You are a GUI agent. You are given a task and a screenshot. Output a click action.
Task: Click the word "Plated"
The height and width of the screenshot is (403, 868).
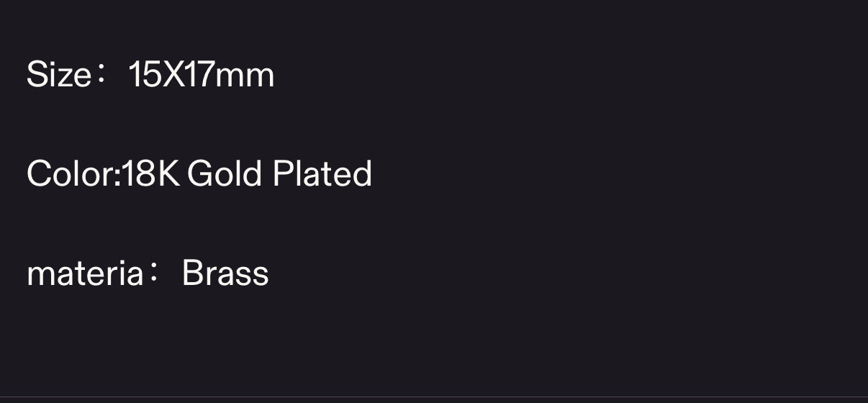(322, 174)
